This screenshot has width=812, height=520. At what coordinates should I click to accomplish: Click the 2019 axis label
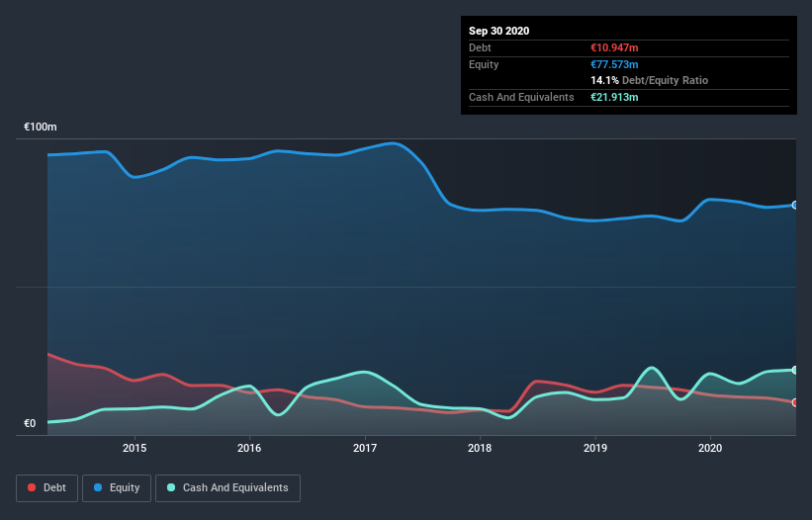tap(595, 448)
